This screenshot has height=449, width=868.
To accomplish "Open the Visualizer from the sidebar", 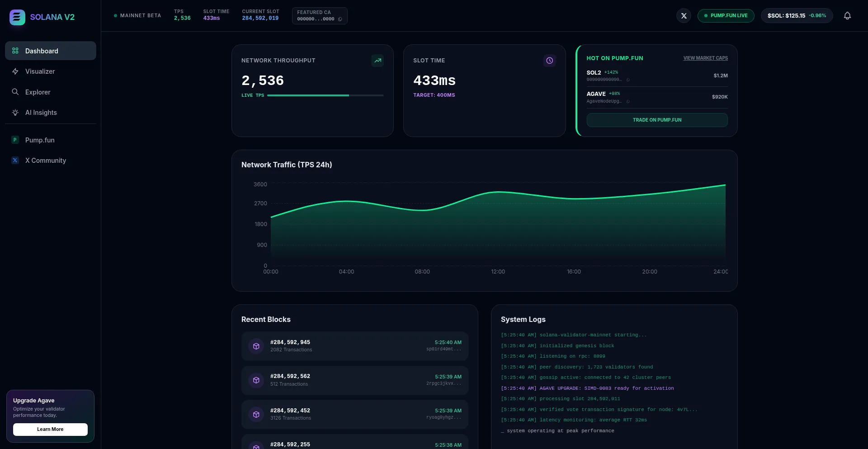I will [x=40, y=71].
